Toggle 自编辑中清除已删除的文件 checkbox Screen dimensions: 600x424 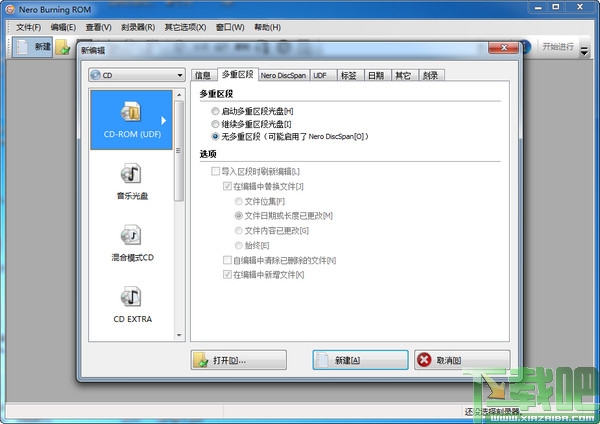tap(227, 260)
